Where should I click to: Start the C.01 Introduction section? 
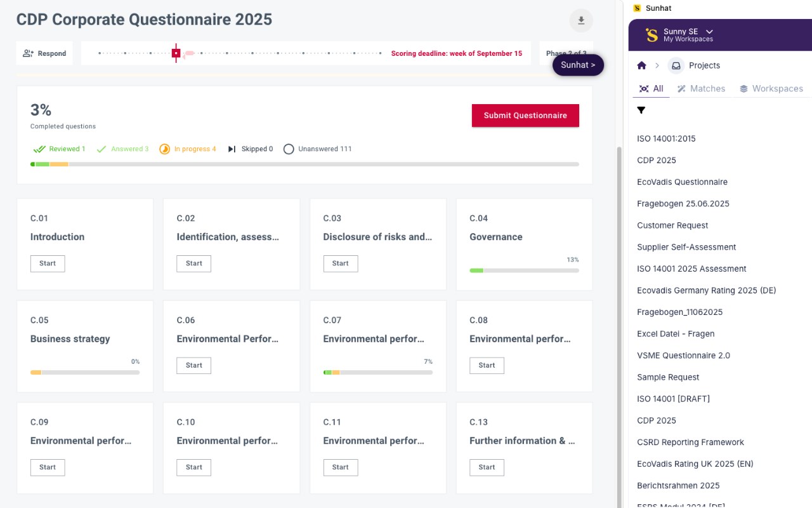(48, 264)
